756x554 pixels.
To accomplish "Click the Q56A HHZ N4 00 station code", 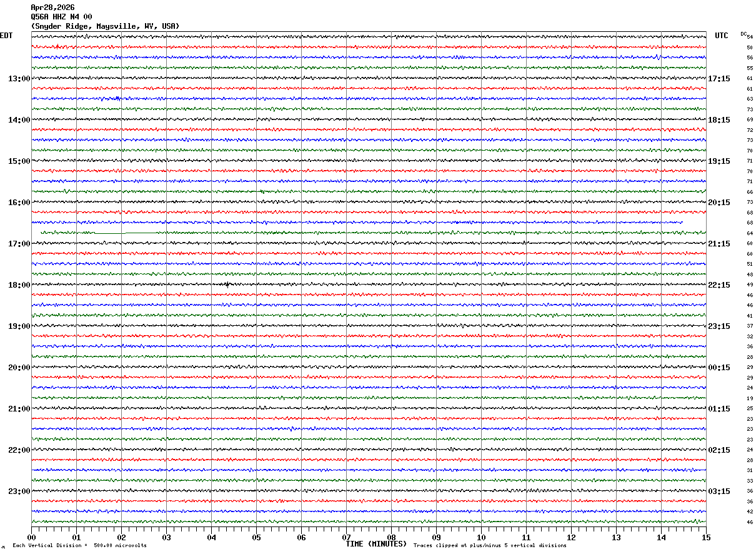I will [61, 17].
